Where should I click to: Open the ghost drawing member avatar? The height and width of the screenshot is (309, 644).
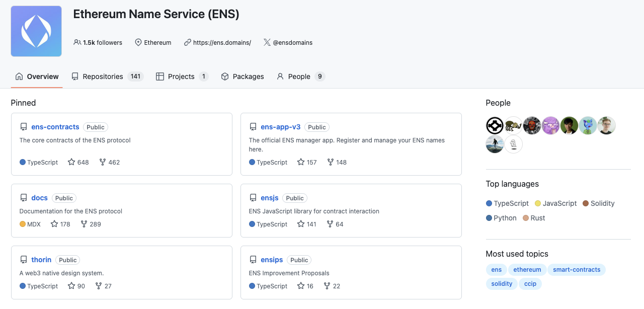513,144
